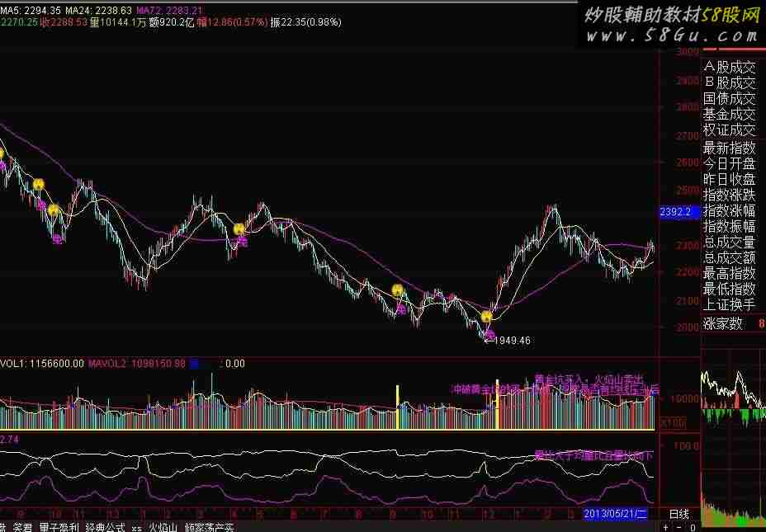Click the yellow smiley marker near September
This screenshot has height=532, width=766.
tap(398, 290)
